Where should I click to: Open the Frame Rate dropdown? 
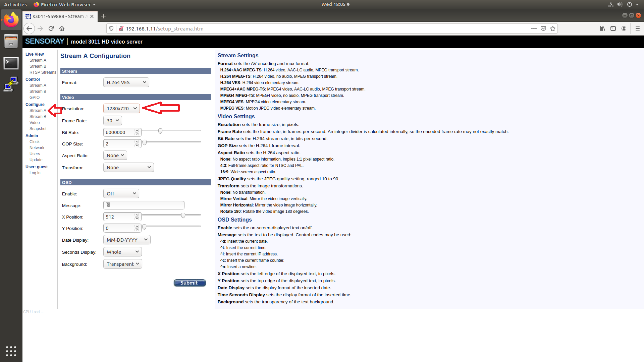113,121
